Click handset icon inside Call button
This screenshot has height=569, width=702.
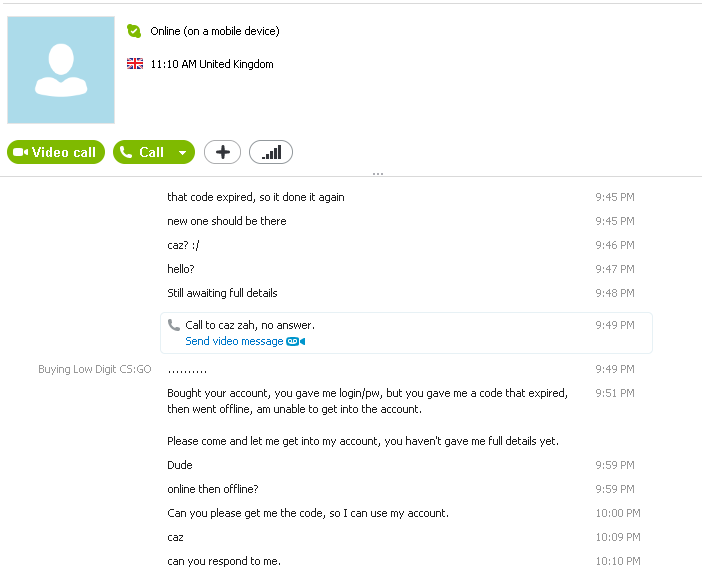tap(126, 152)
